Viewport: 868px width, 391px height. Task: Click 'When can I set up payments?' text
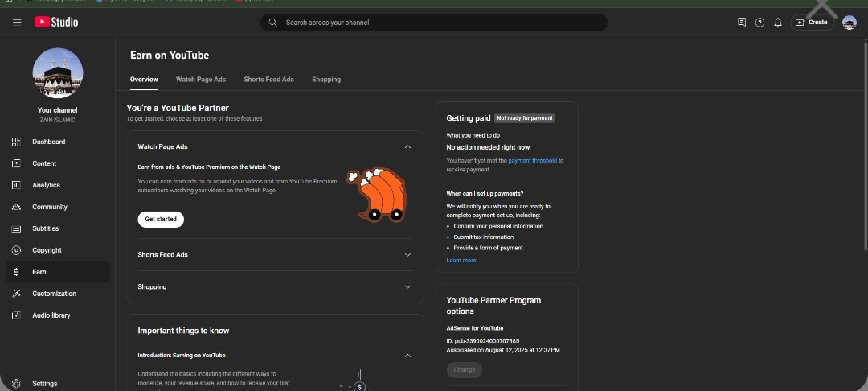[x=485, y=194]
